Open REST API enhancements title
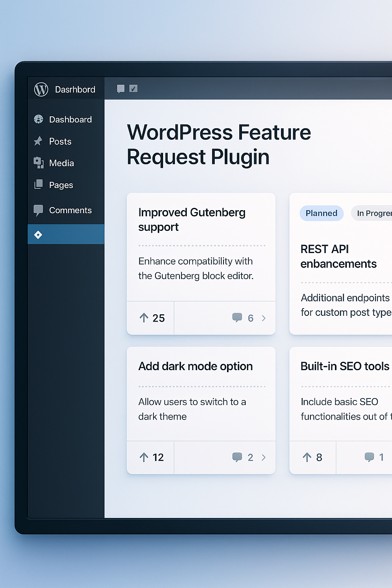Image resolution: width=392 pixels, height=588 pixels. click(338, 256)
